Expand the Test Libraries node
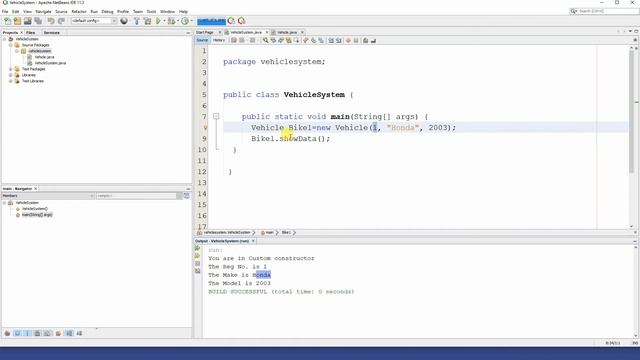 11,81
